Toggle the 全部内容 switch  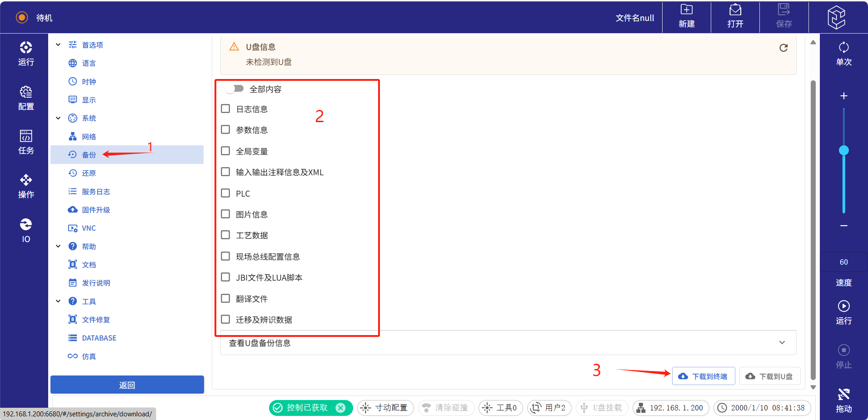click(x=235, y=89)
